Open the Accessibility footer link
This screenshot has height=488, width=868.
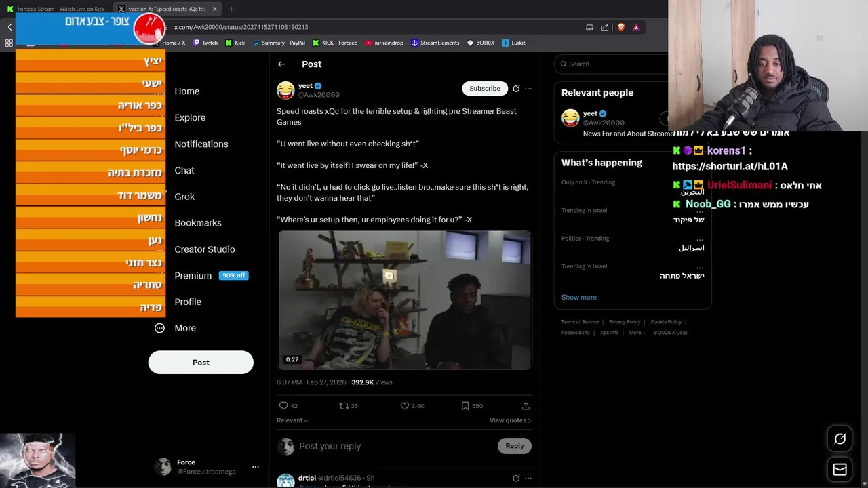tap(575, 333)
